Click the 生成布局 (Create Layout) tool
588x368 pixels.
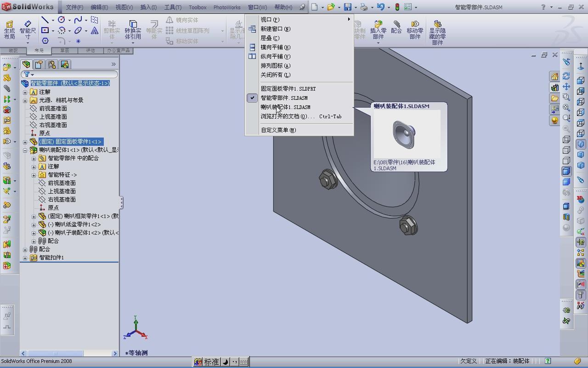tap(9, 30)
